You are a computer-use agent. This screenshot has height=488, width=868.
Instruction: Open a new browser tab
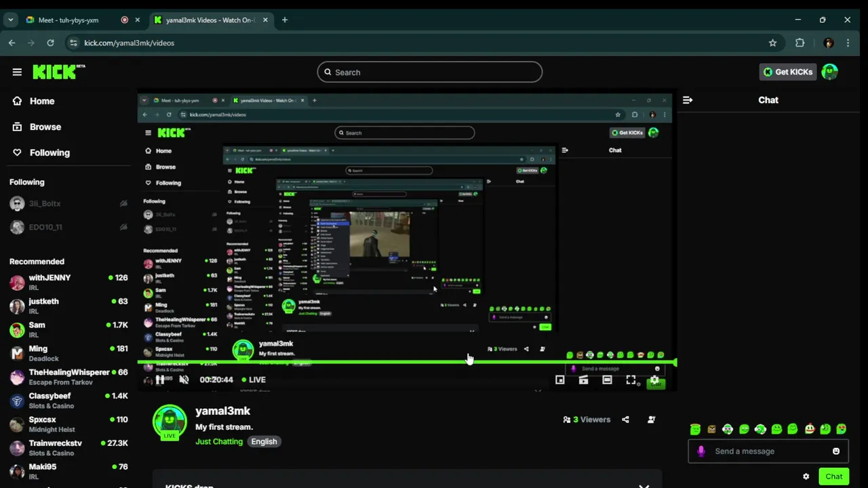click(285, 20)
